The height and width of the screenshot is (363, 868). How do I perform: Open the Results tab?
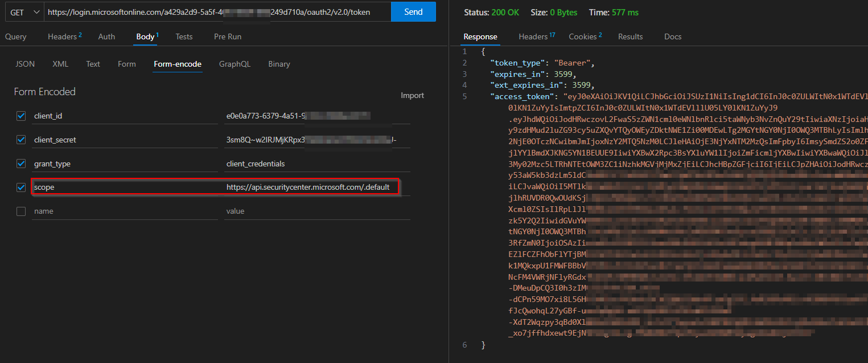coord(631,36)
